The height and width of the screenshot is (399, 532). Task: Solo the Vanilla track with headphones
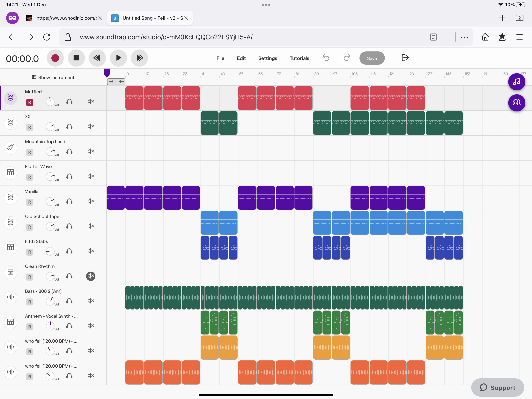pos(70,201)
